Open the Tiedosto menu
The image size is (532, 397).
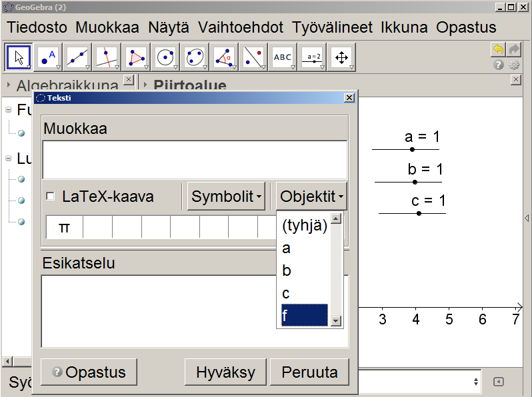pos(37,27)
